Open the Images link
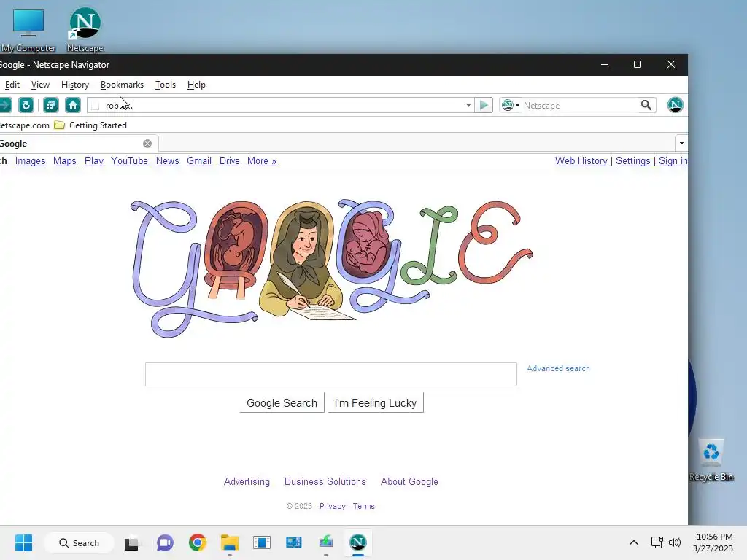The width and height of the screenshot is (747, 560). 30,161
